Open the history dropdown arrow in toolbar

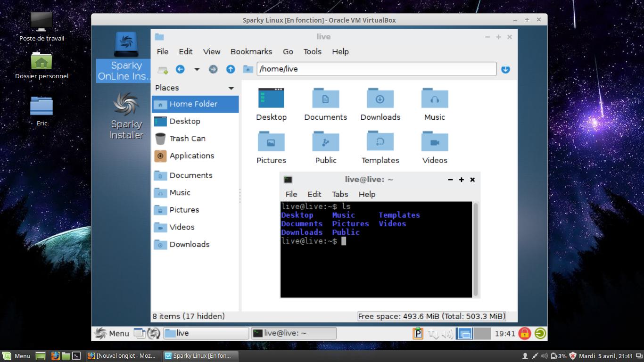pos(197,69)
